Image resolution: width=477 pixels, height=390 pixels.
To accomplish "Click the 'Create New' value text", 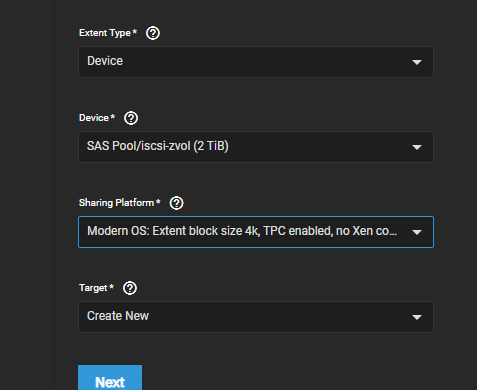I will tap(118, 316).
